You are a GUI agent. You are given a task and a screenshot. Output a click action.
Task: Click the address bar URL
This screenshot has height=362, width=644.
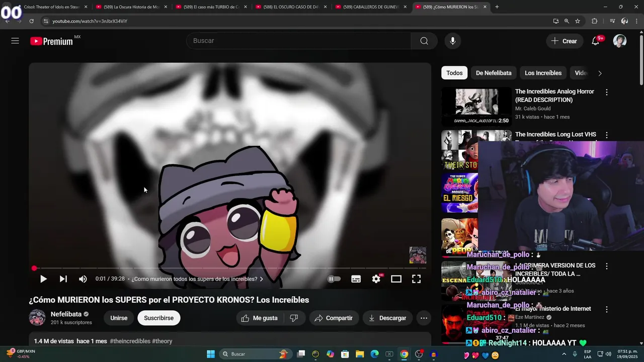tap(90, 21)
